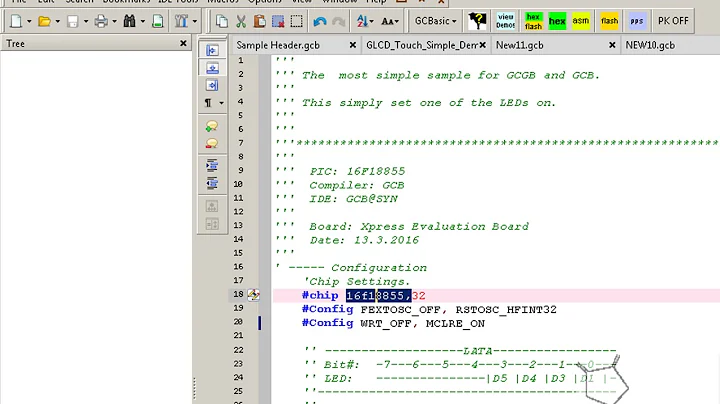Click the green hex flash button
This screenshot has width=720, height=404.
(534, 21)
